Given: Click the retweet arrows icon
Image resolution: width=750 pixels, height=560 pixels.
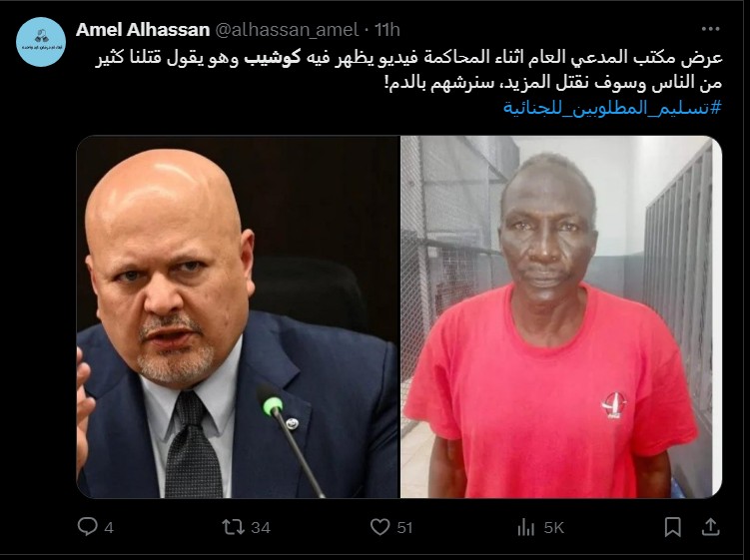Looking at the screenshot, I should [x=233, y=527].
